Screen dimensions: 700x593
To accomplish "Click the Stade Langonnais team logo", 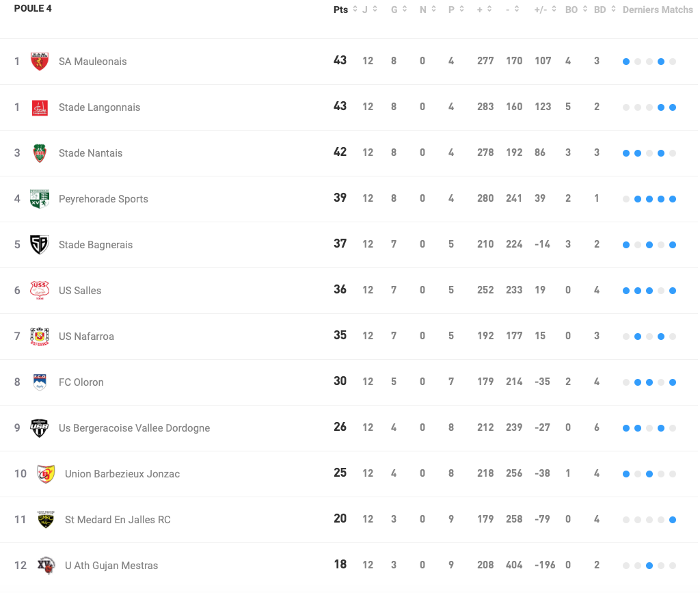I will coord(40,107).
